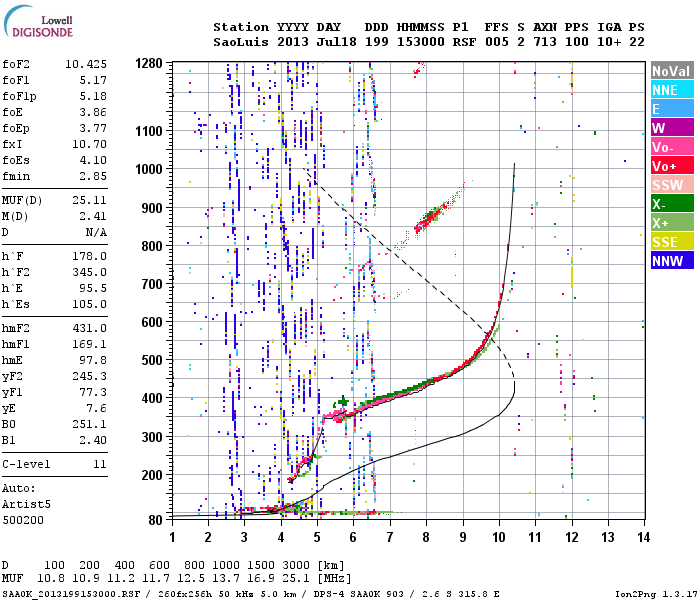This screenshot has height=600, width=700.
Task: Click the hmF2 value 431.0
Action: pyautogui.click(x=89, y=328)
